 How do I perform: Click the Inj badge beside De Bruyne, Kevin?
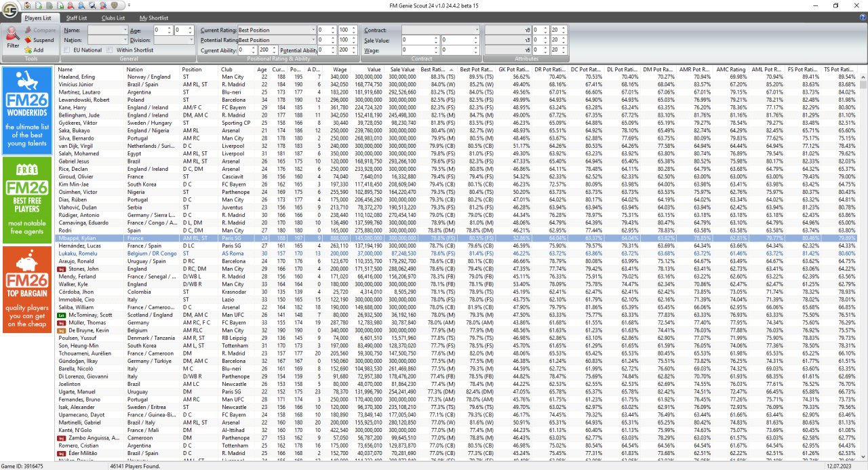click(60, 330)
